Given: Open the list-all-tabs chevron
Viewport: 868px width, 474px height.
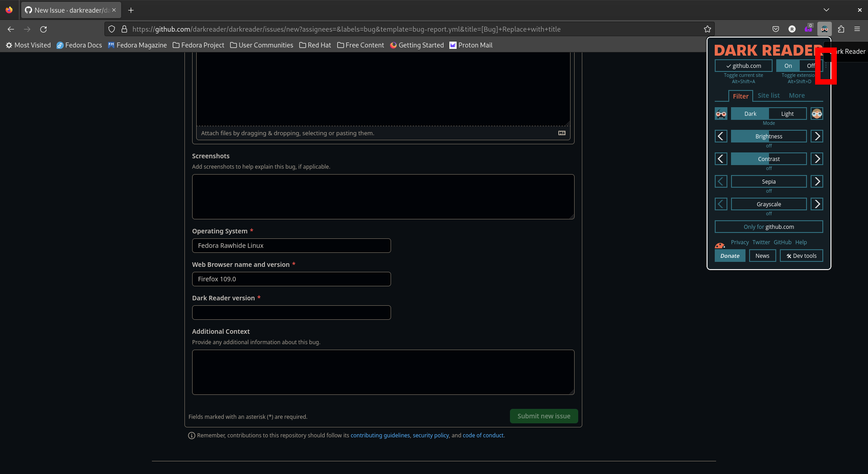Looking at the screenshot, I should (x=826, y=9).
